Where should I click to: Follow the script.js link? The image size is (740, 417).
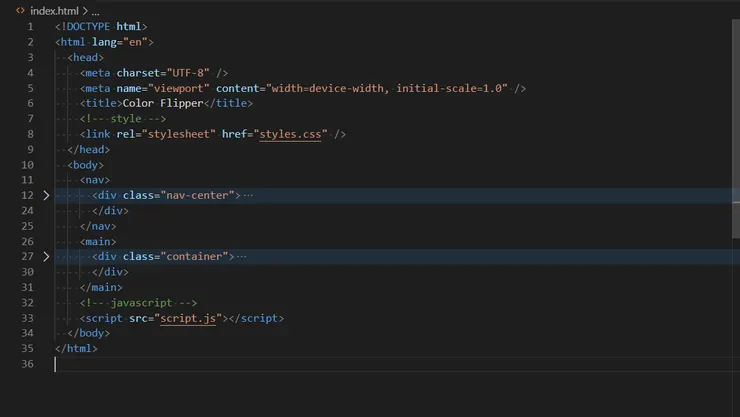point(190,318)
